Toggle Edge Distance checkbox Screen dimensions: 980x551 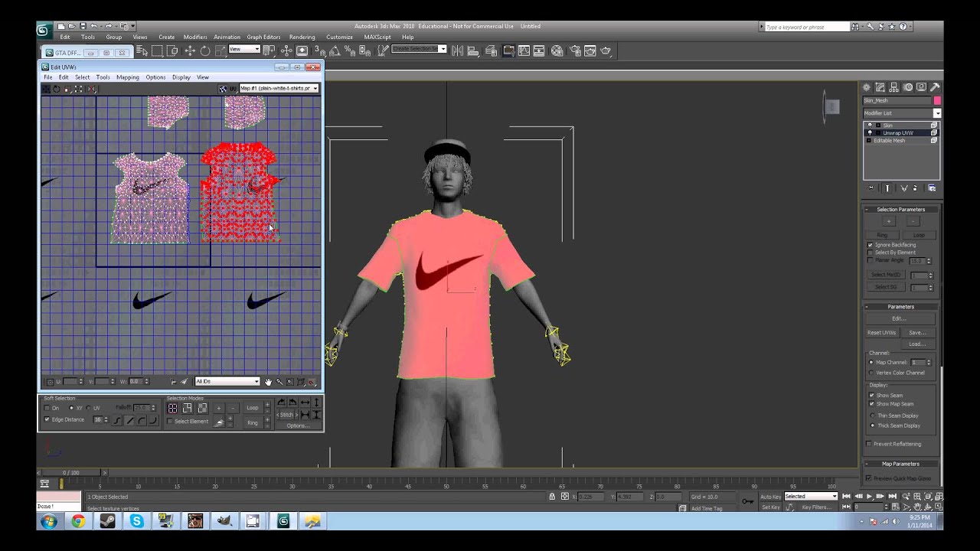point(47,419)
